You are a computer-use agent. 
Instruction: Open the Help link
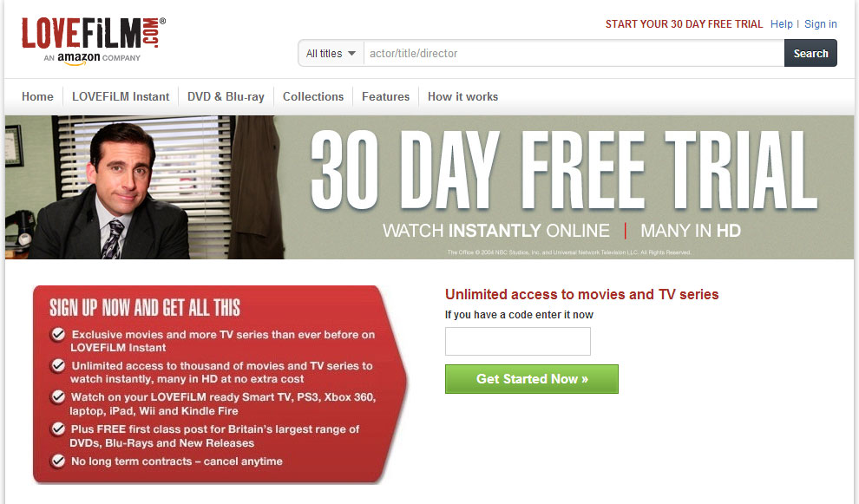click(781, 24)
